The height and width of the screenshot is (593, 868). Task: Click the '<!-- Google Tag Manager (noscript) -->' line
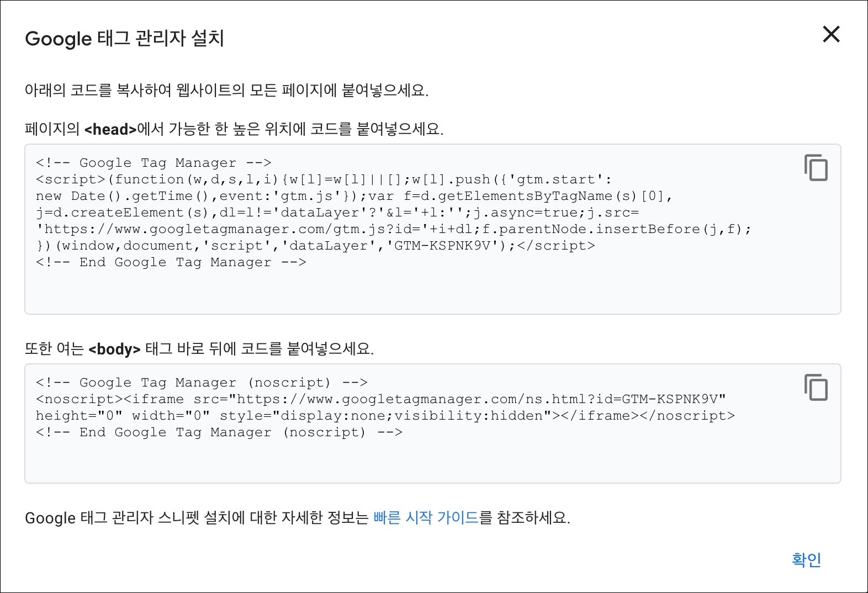(202, 383)
